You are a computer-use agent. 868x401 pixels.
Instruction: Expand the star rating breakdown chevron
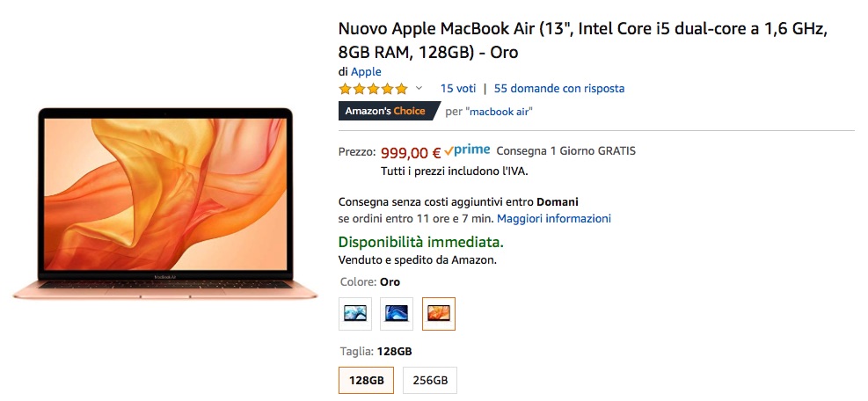point(419,89)
